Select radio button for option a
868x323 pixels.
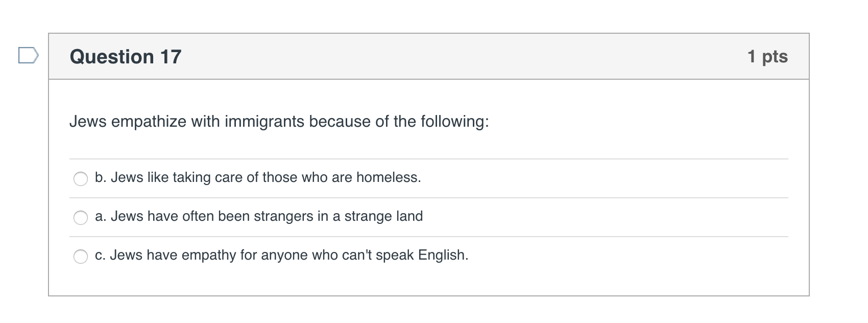81,218
